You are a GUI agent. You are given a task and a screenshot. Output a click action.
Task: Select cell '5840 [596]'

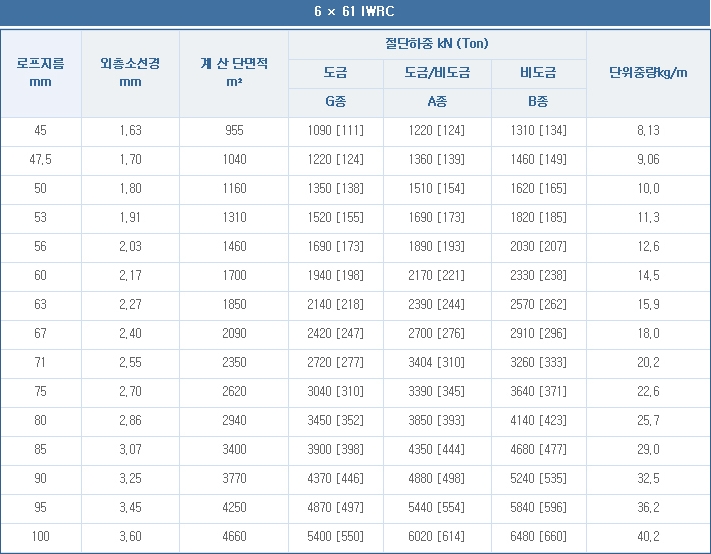pyautogui.click(x=538, y=507)
